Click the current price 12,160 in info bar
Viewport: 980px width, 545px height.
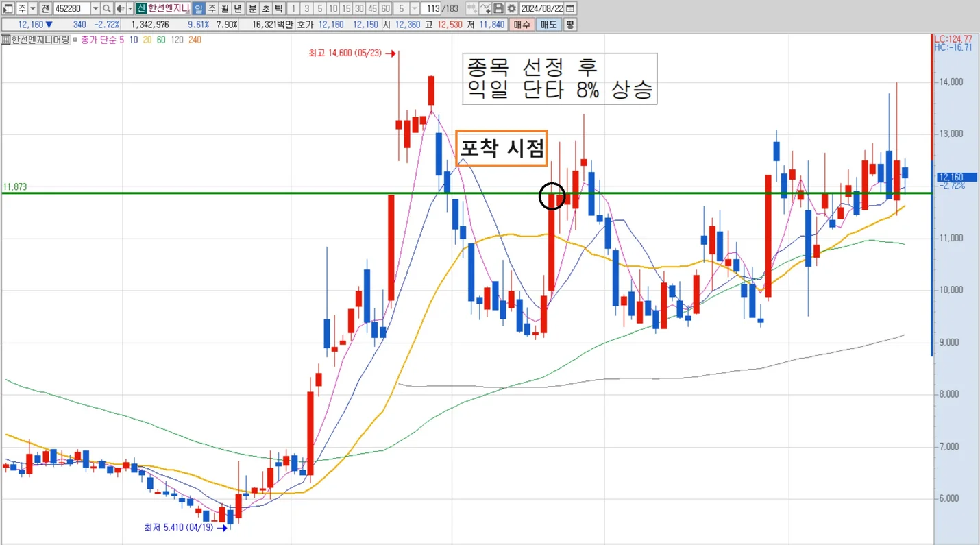tap(31, 25)
